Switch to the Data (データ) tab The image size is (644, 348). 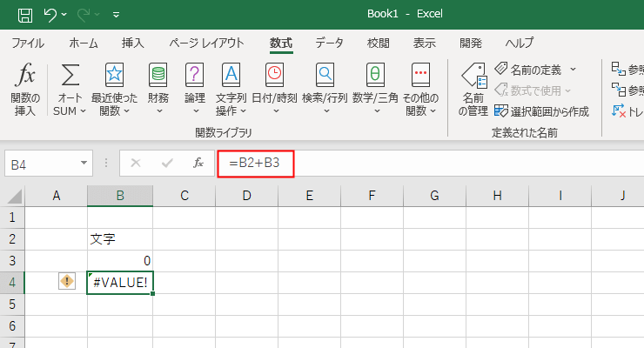click(329, 43)
